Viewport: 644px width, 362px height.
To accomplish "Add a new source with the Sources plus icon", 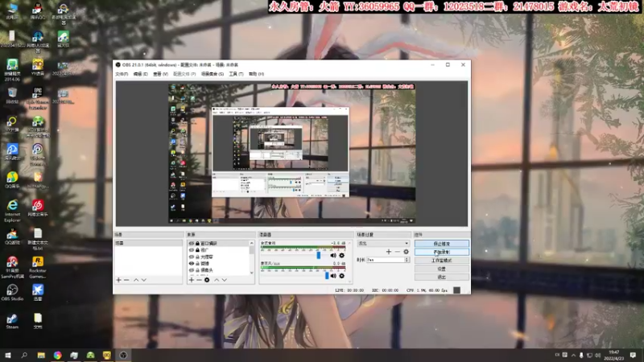I will [192, 280].
